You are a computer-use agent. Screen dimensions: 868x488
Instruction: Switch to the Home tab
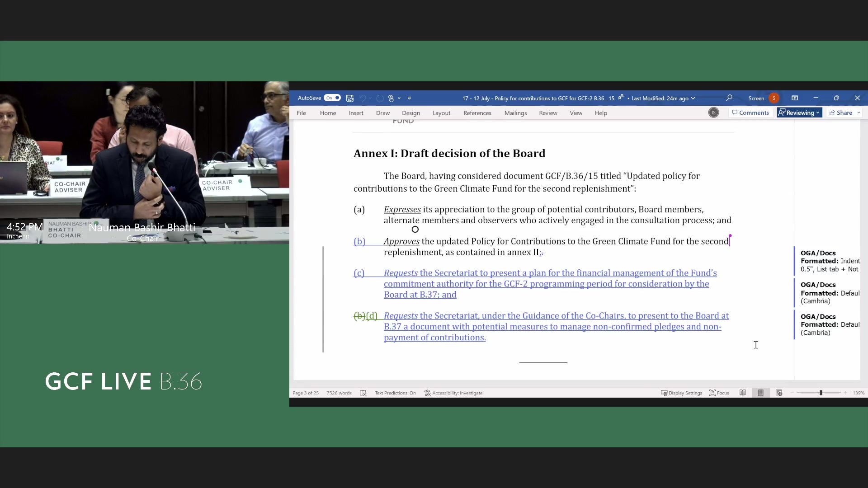pyautogui.click(x=328, y=113)
